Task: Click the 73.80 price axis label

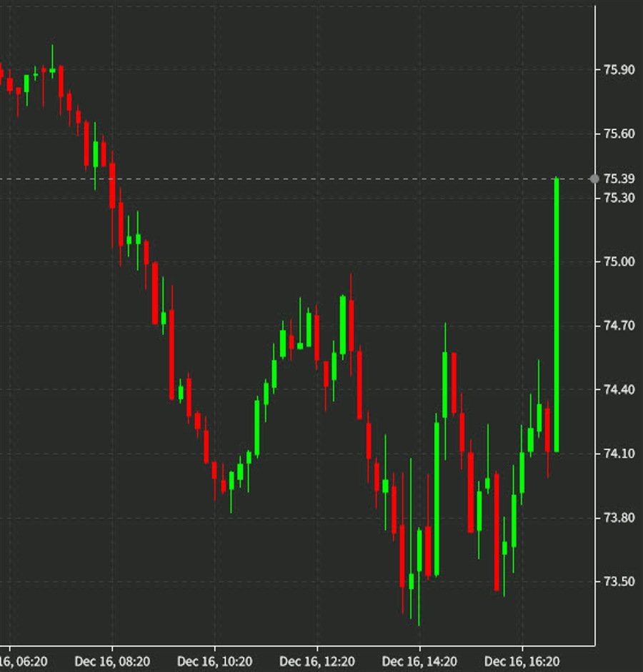Action: pos(619,518)
